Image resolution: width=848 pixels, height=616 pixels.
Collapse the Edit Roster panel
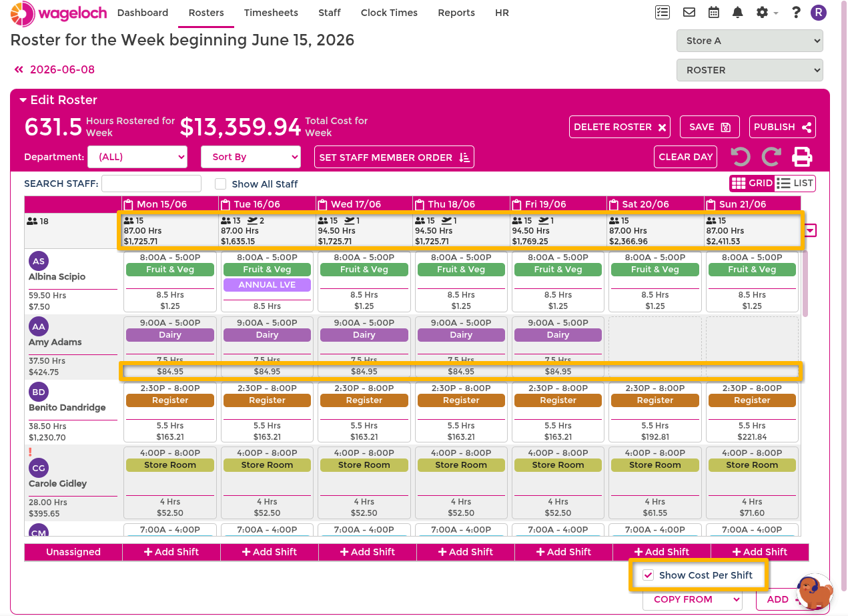point(58,100)
